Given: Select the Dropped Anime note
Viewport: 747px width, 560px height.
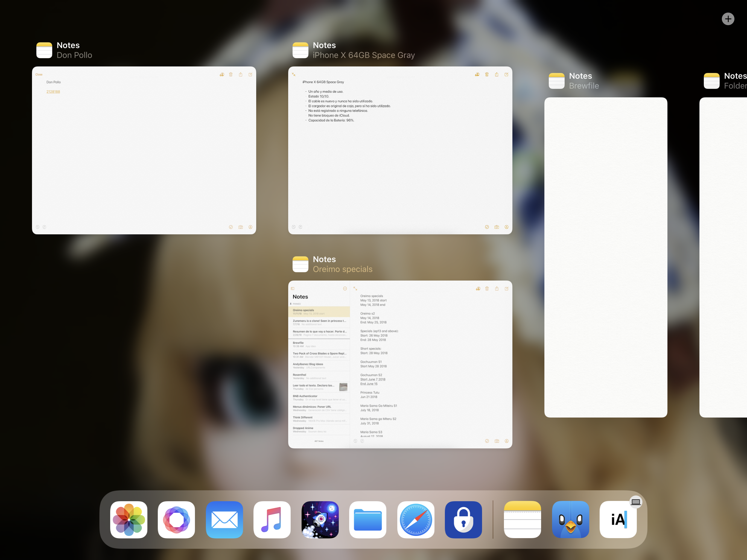Looking at the screenshot, I should (319, 430).
